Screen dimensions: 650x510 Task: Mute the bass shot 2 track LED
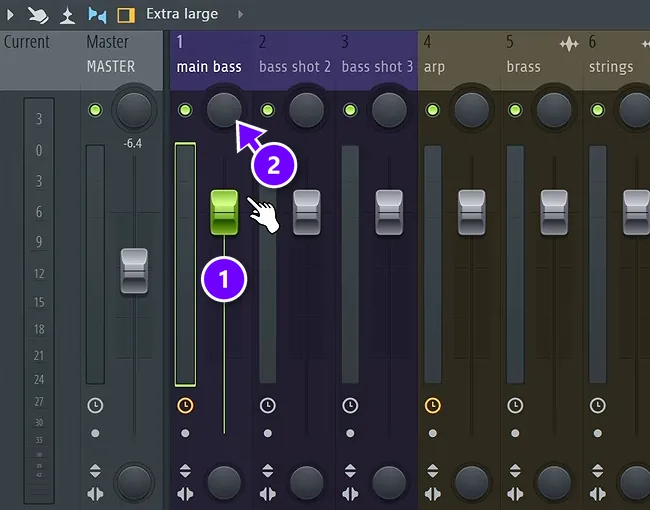click(267, 110)
